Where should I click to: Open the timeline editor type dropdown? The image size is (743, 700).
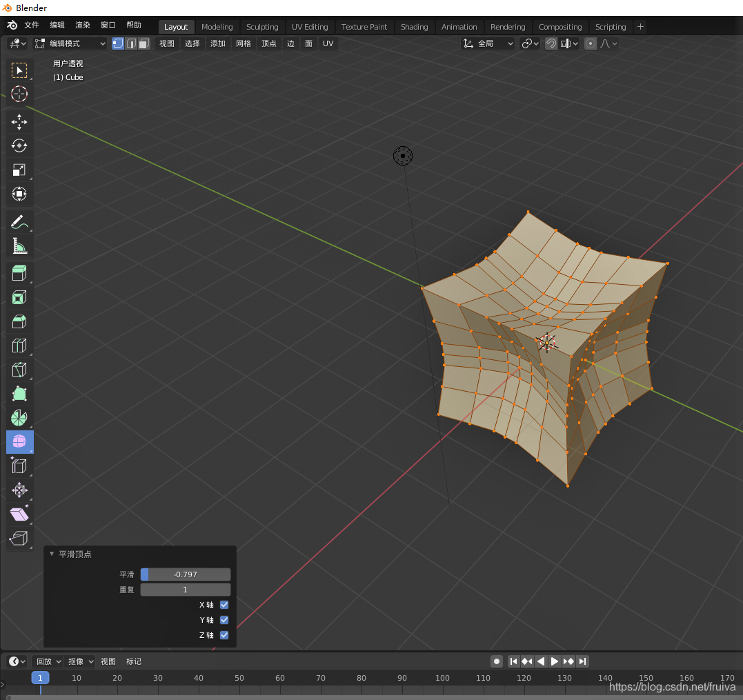click(17, 661)
